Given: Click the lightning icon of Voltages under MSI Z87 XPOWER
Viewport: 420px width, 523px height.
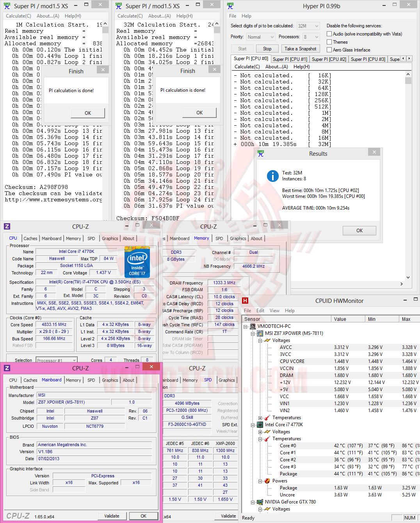Looking at the screenshot, I should coord(267,340).
